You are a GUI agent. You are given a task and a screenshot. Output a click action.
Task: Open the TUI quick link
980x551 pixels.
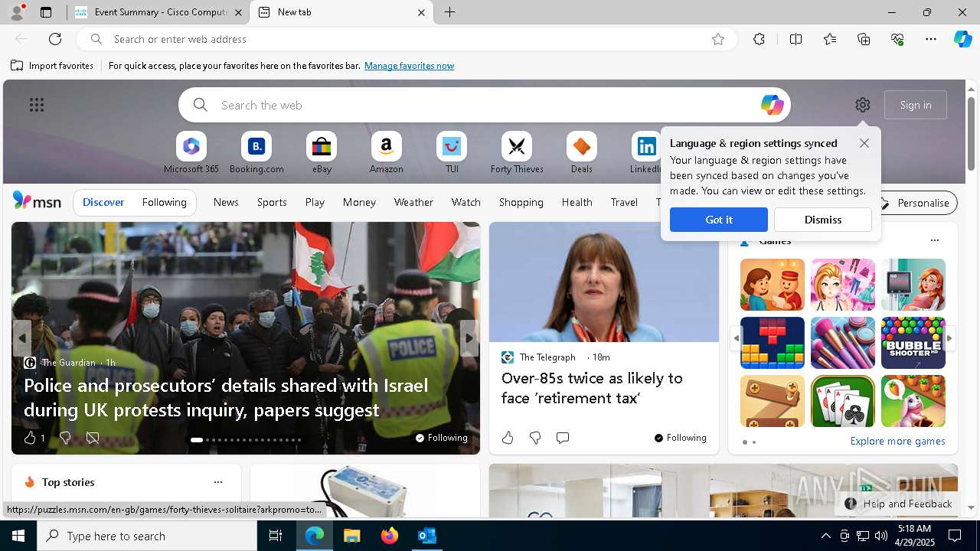coord(452,153)
